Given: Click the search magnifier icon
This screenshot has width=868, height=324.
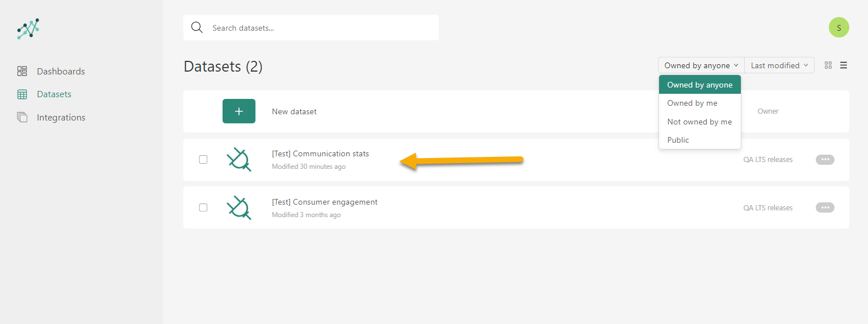Looking at the screenshot, I should 197,28.
